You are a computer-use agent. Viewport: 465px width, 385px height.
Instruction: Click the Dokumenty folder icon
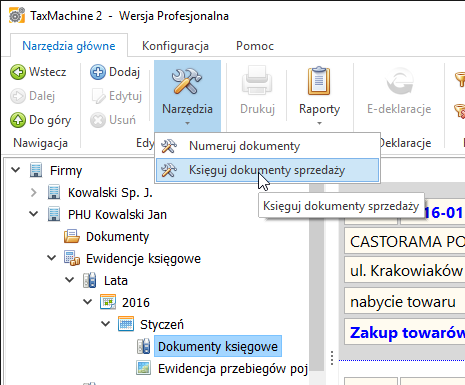[72, 236]
